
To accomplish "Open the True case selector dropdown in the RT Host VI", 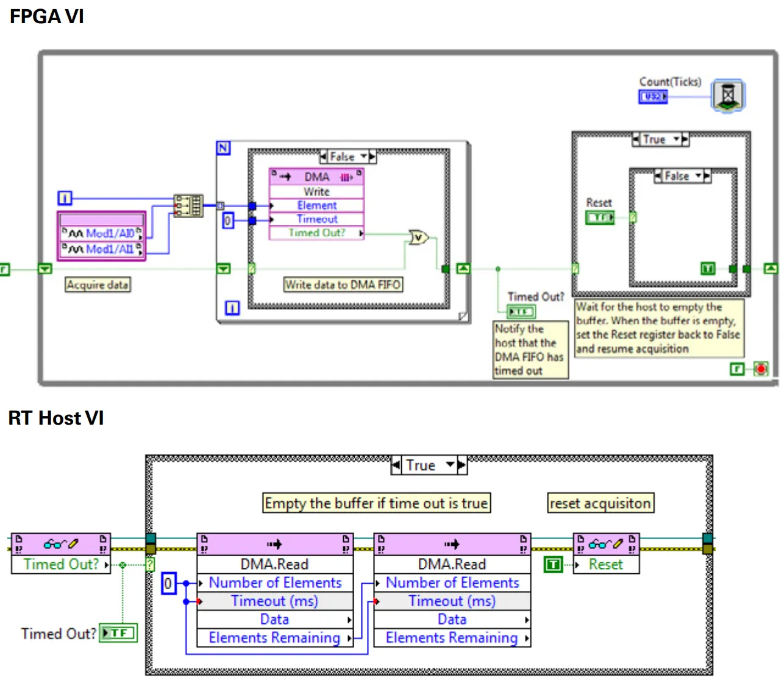I will pos(451,465).
